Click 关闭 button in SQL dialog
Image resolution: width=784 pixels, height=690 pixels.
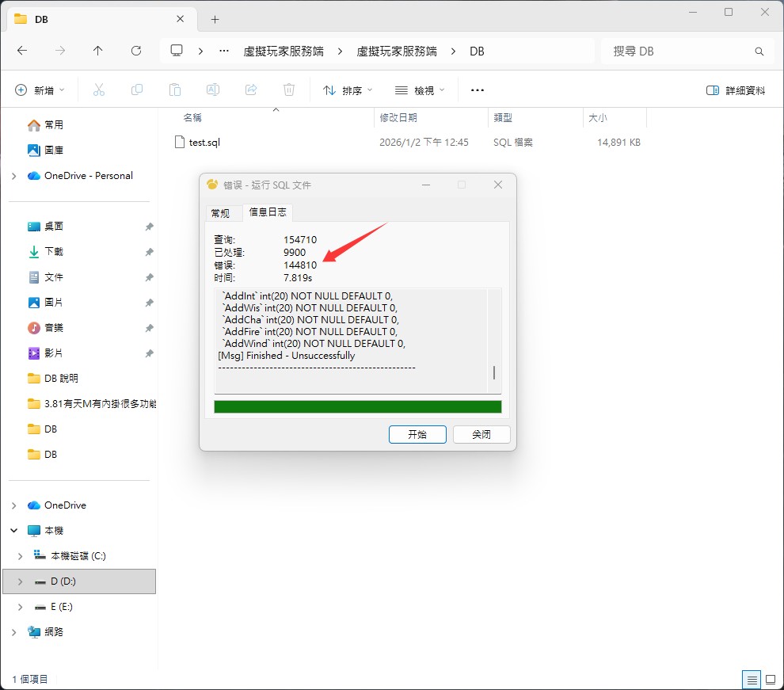click(x=481, y=434)
